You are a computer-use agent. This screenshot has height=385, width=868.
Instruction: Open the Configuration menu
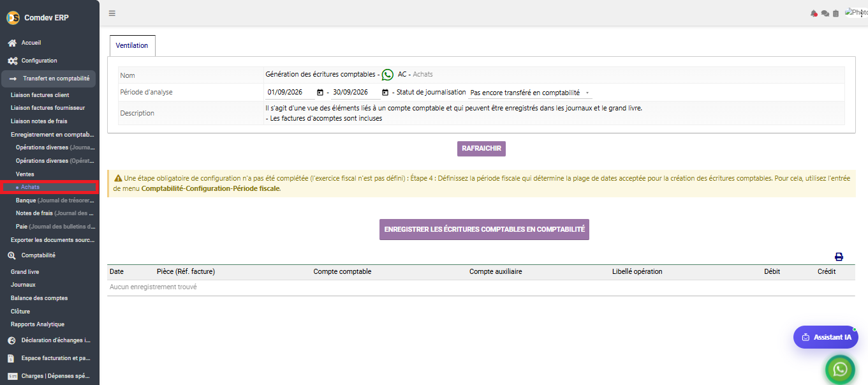click(x=39, y=61)
